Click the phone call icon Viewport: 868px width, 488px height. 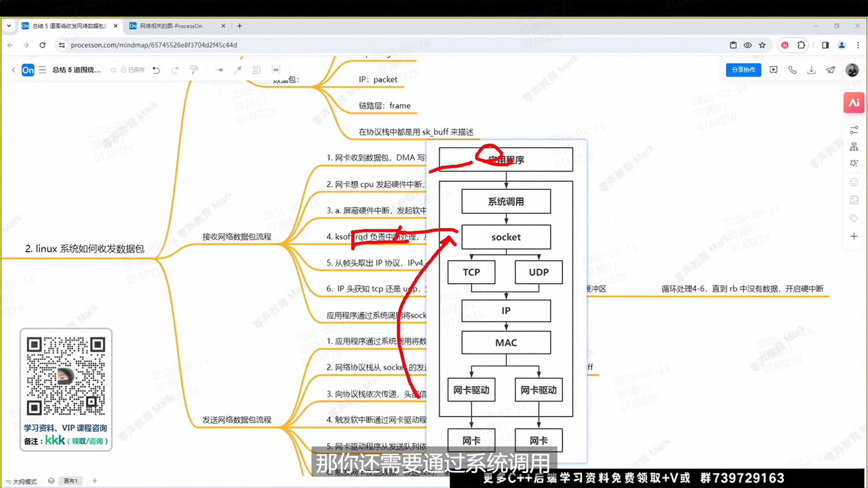pyautogui.click(x=793, y=70)
